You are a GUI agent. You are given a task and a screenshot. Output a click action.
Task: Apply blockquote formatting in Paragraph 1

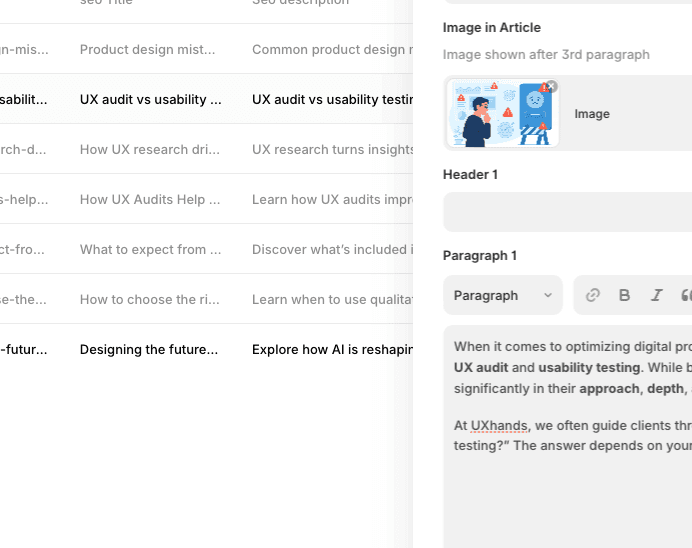tap(686, 295)
